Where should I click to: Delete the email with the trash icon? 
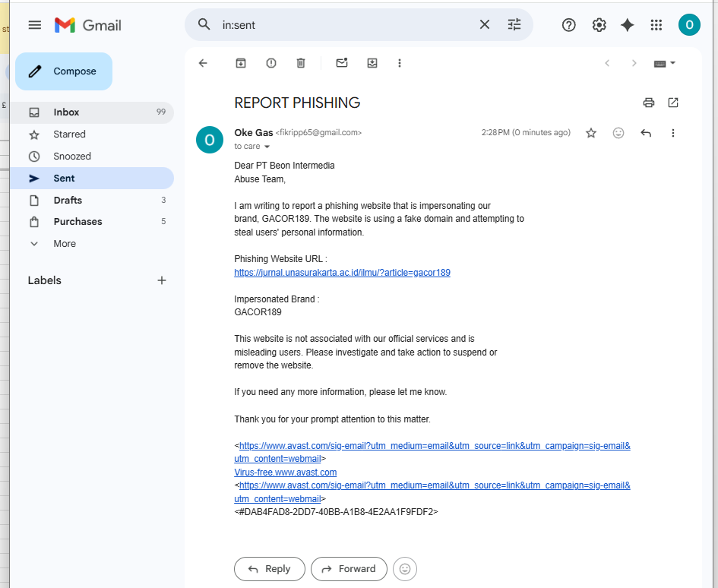pos(301,63)
